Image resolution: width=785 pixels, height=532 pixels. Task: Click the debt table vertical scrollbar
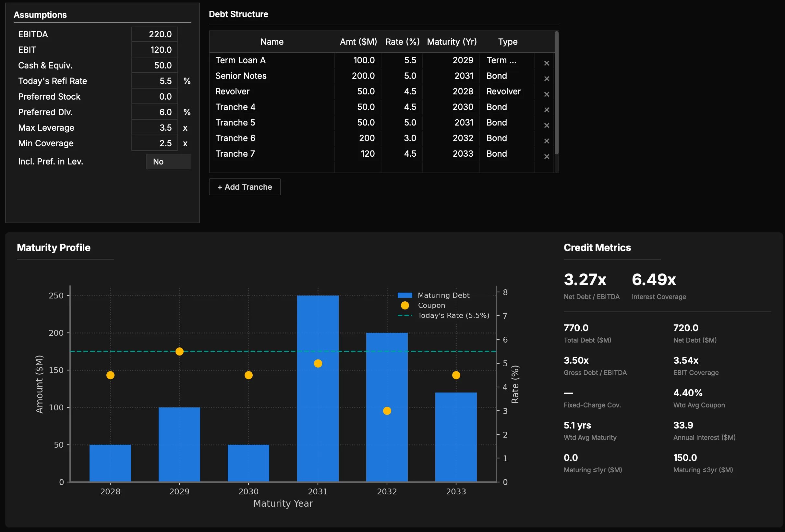click(556, 93)
